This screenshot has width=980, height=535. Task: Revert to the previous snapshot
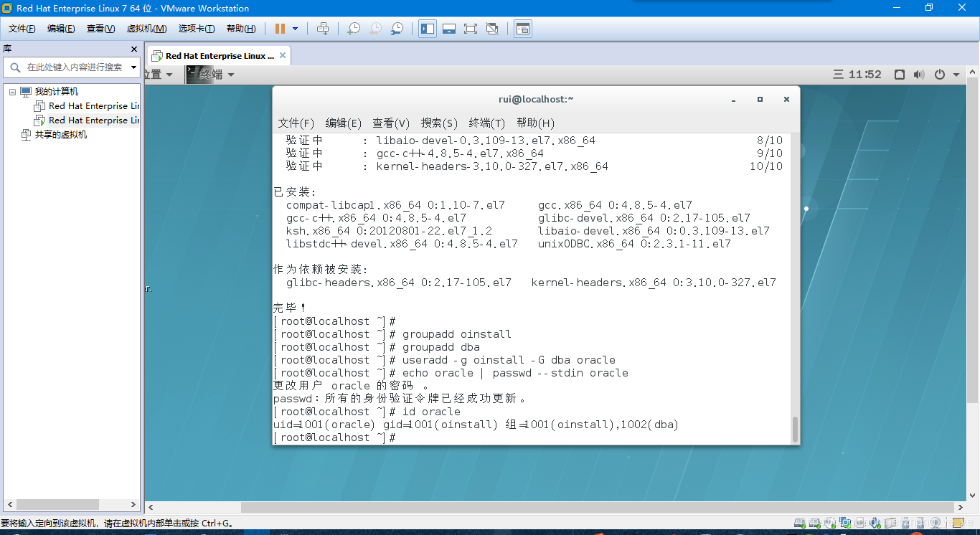[x=375, y=29]
